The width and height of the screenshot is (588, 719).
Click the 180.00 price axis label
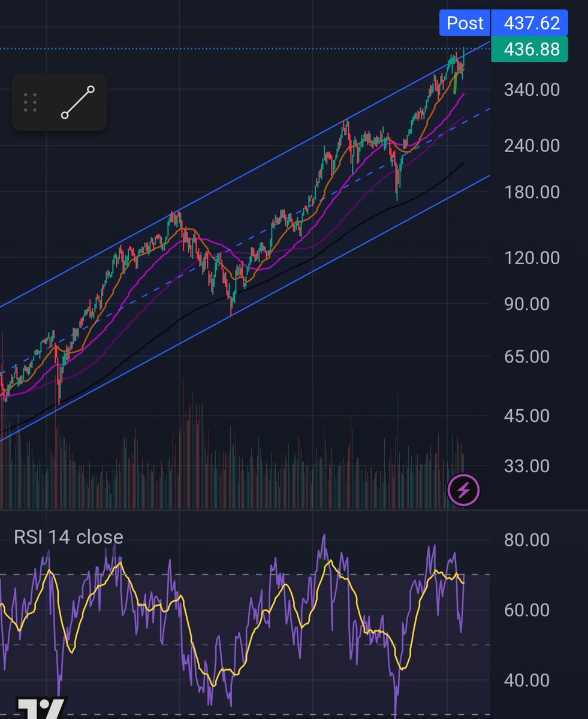click(532, 192)
